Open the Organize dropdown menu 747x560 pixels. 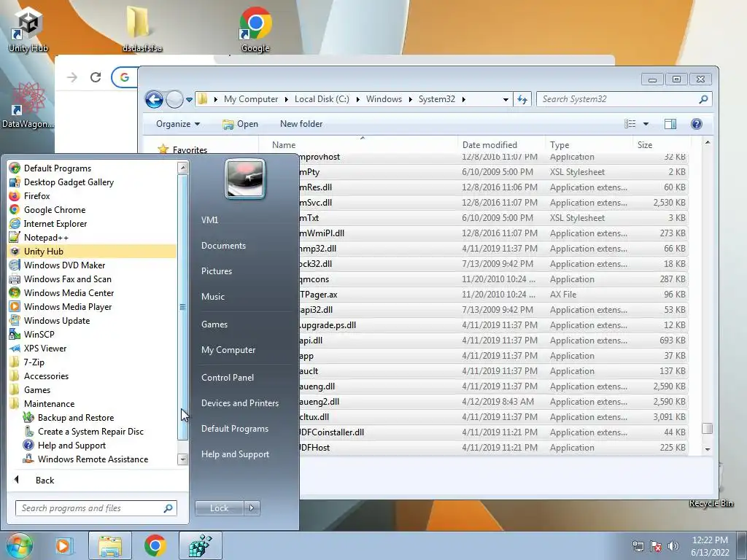[178, 124]
